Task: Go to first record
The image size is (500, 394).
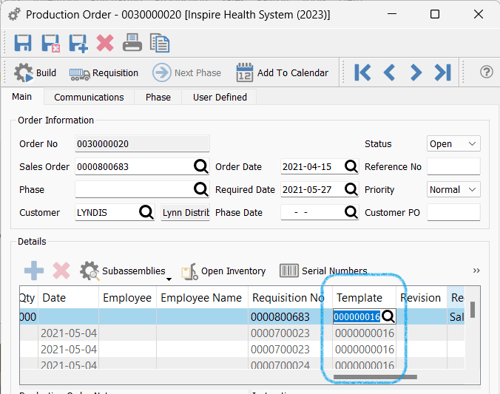Action: (363, 72)
